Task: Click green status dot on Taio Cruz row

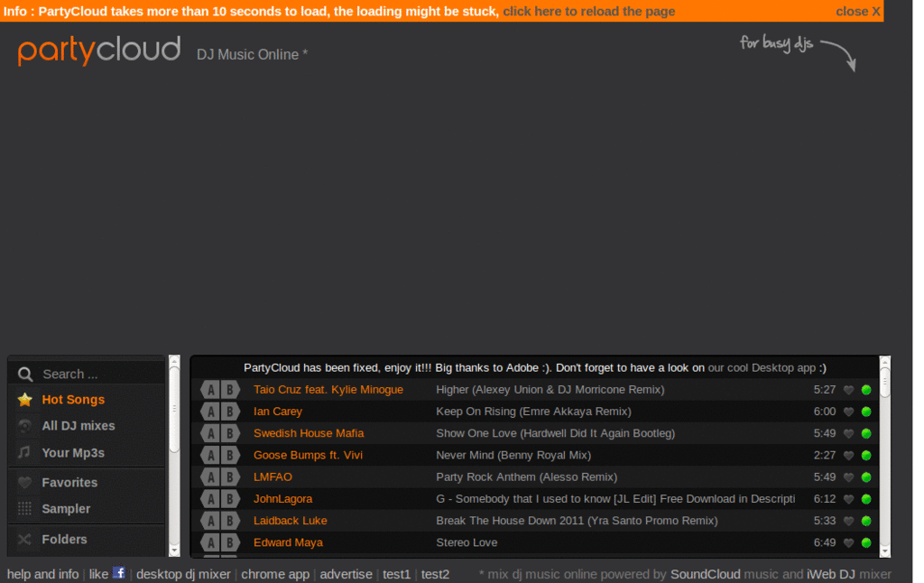Action: 866,390
